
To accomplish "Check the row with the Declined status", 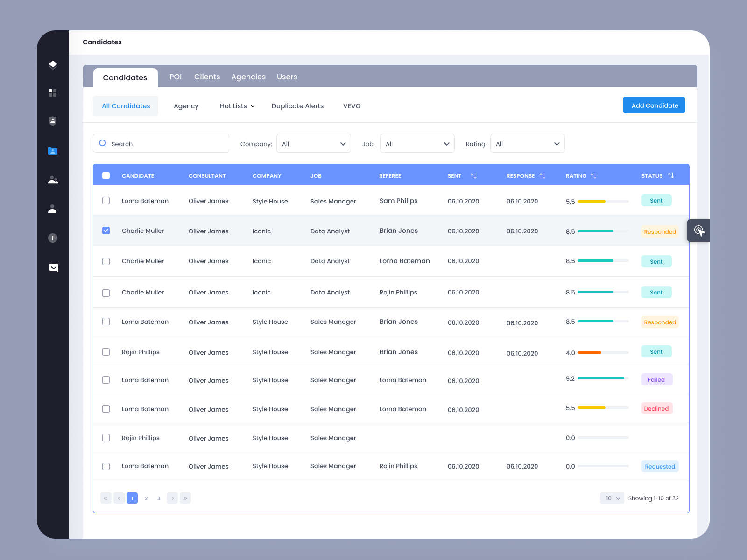I will pyautogui.click(x=106, y=409).
